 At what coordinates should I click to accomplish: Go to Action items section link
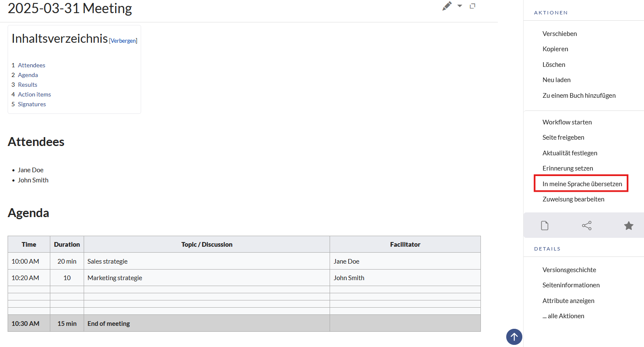[34, 94]
